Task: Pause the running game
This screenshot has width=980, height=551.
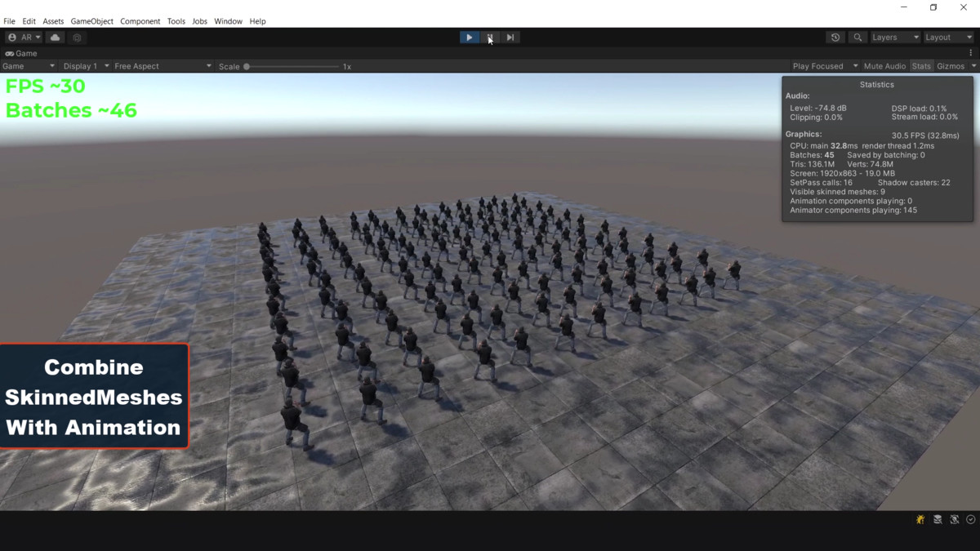Action: pyautogui.click(x=489, y=37)
